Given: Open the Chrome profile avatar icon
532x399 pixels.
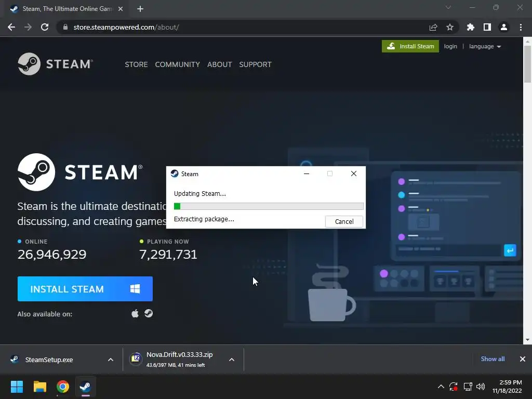Looking at the screenshot, I should click(x=504, y=27).
